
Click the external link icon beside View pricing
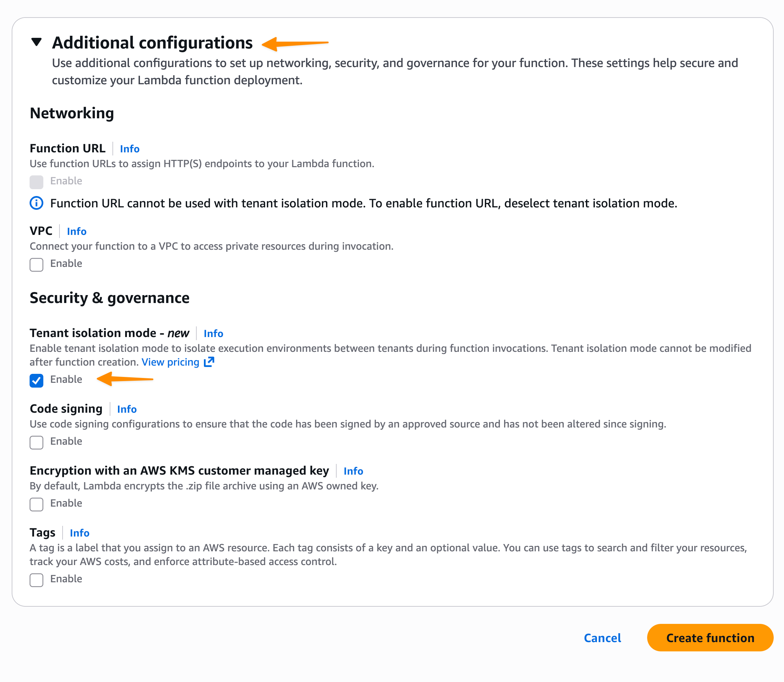(209, 362)
